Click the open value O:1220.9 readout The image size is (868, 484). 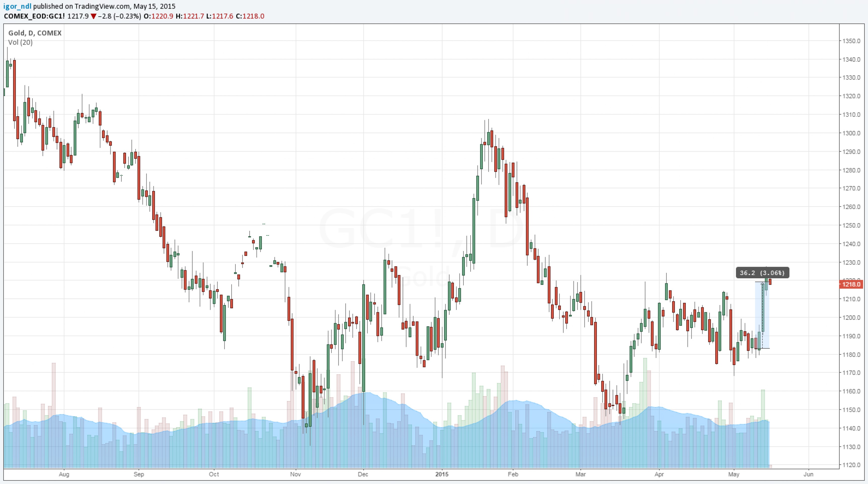pyautogui.click(x=158, y=16)
